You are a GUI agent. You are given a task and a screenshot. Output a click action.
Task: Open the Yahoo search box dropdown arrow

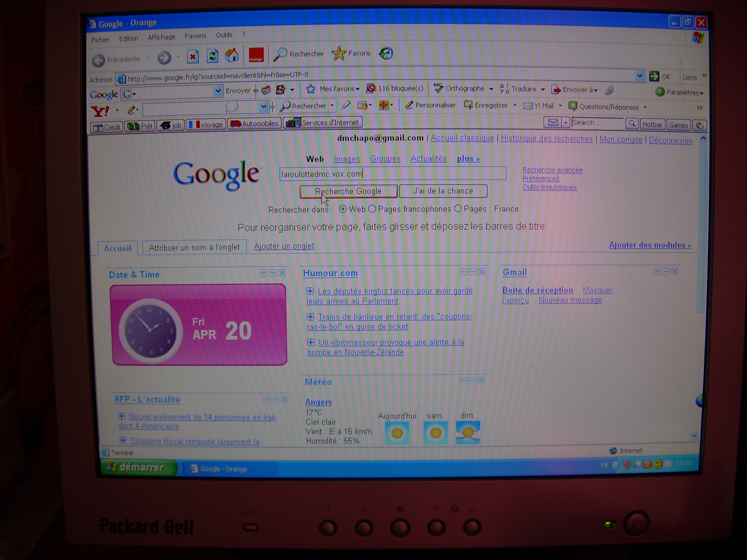[x=263, y=107]
